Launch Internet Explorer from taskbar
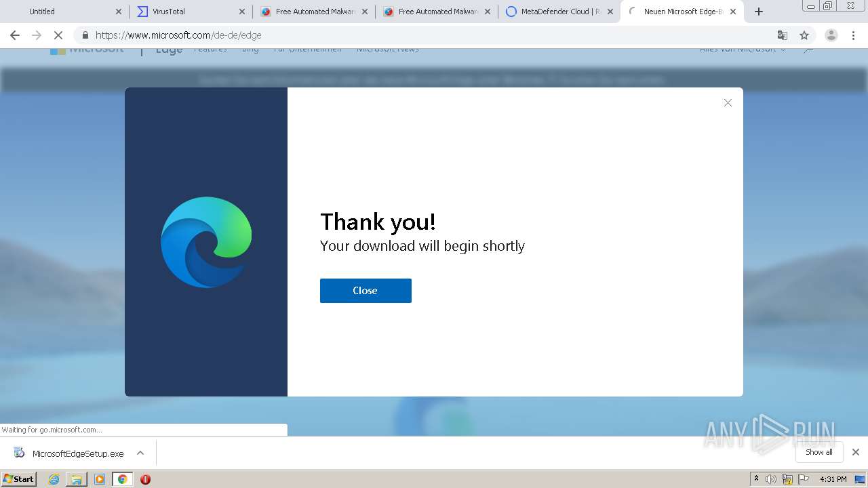The width and height of the screenshot is (868, 488). (x=54, y=479)
